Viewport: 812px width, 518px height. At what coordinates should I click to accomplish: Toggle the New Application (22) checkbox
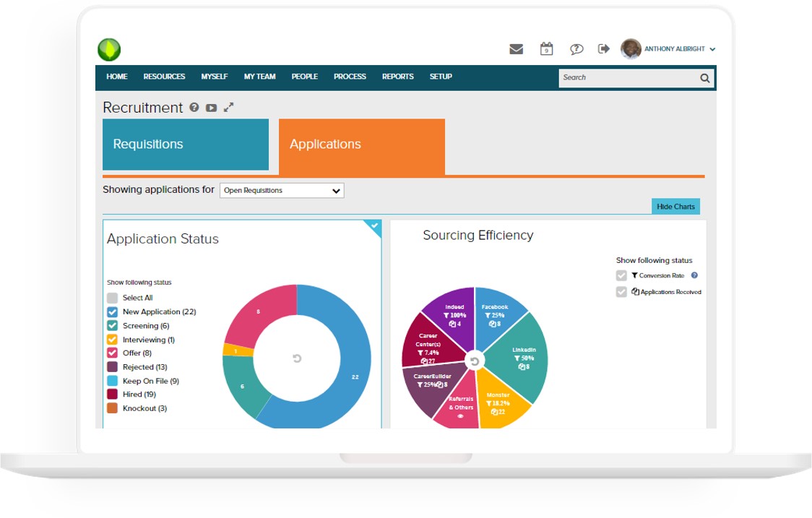pyautogui.click(x=112, y=312)
